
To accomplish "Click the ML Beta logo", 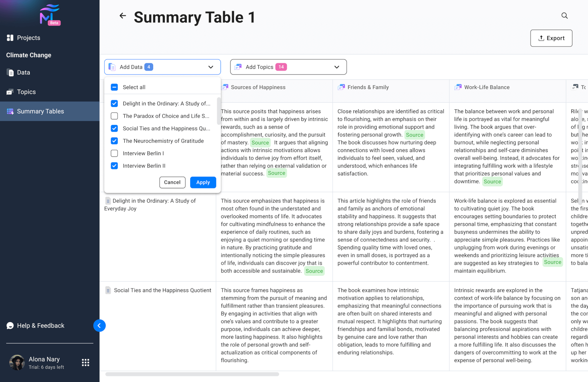I will click(50, 15).
